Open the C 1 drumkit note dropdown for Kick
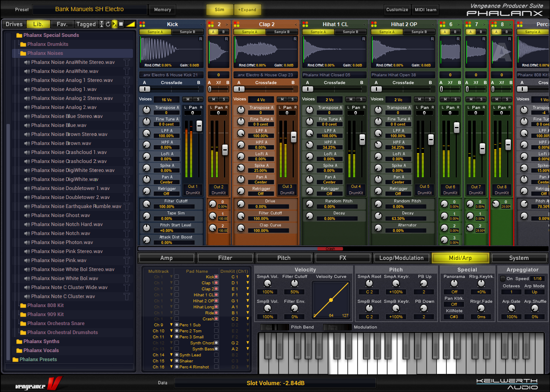 [x=248, y=277]
